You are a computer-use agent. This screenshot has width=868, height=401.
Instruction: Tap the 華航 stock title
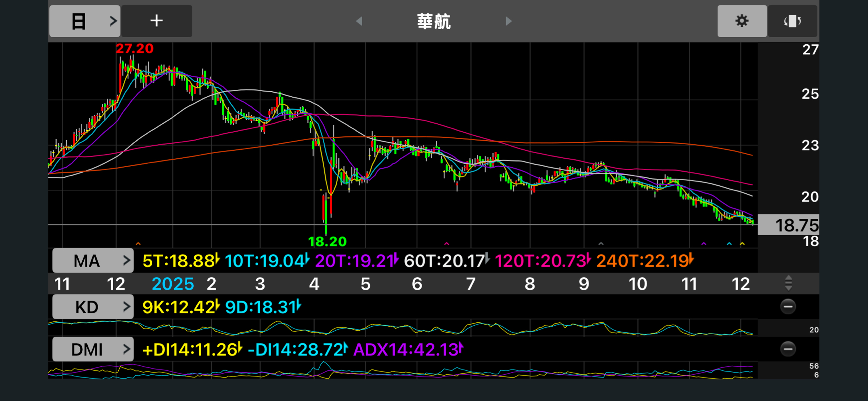(434, 22)
